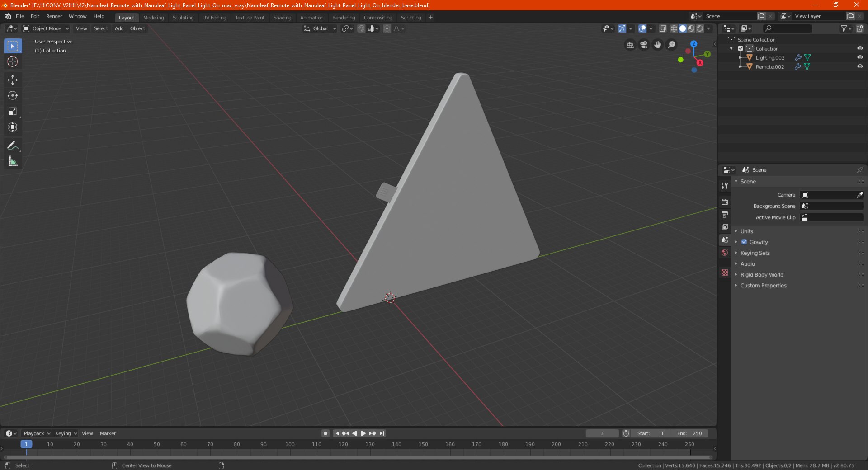Toggle auto keying record button
Screen dimensions: 868x470
tap(325, 433)
